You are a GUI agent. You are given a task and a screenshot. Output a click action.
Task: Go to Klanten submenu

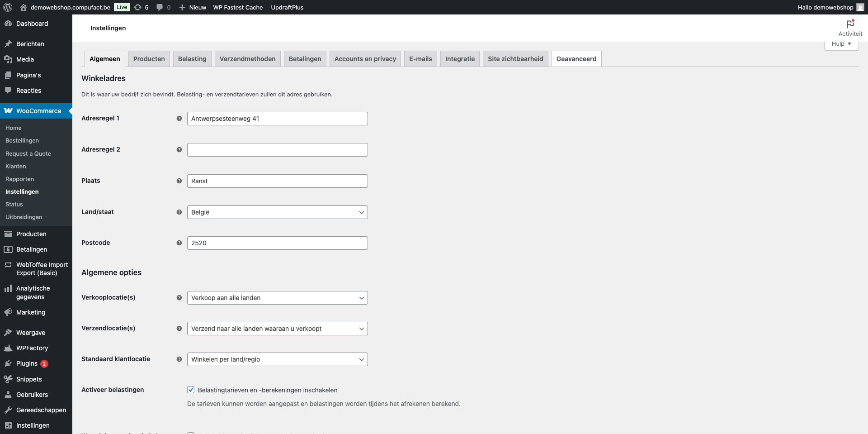coord(16,166)
